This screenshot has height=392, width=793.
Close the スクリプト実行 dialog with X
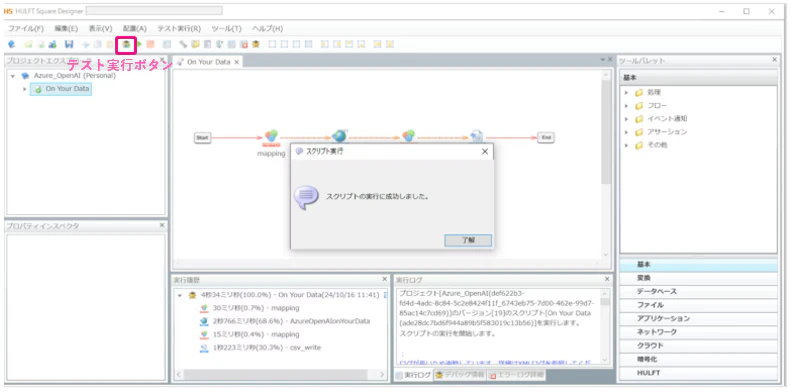[x=484, y=151]
